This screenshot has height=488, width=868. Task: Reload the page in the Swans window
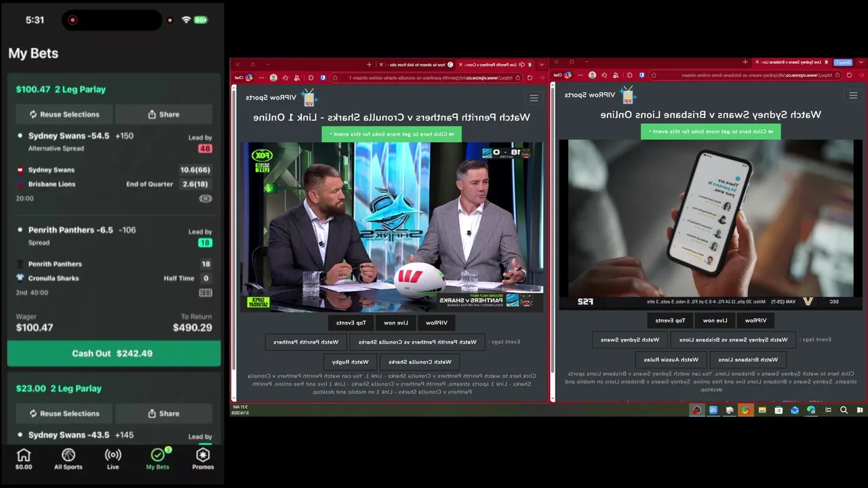click(849, 75)
